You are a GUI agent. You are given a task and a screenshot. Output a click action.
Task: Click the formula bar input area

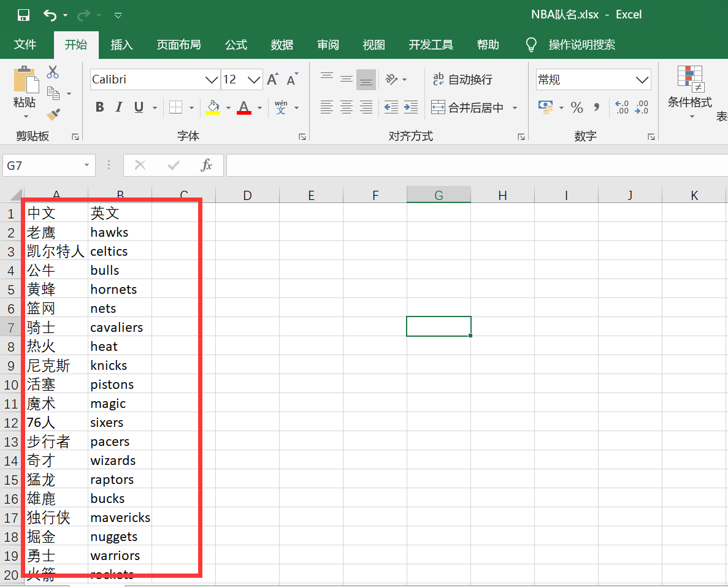pyautogui.click(x=477, y=166)
